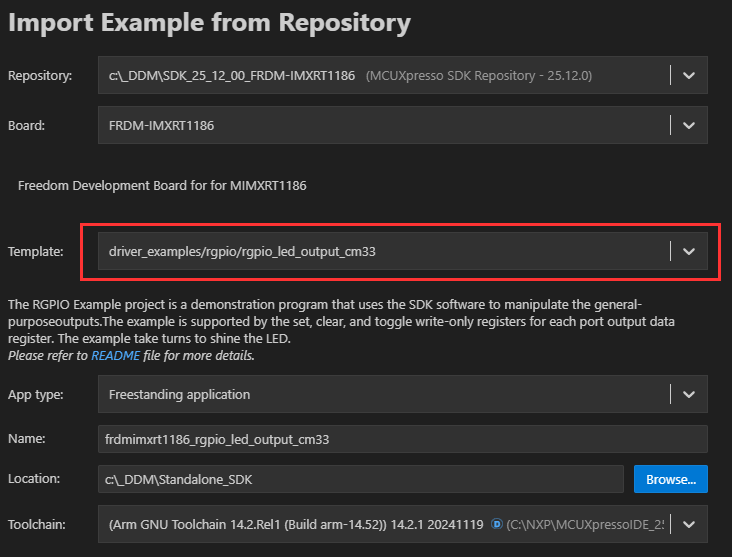This screenshot has height=557, width=732.
Task: Click the RGPIO Example project description paragraph
Action: pos(341,322)
